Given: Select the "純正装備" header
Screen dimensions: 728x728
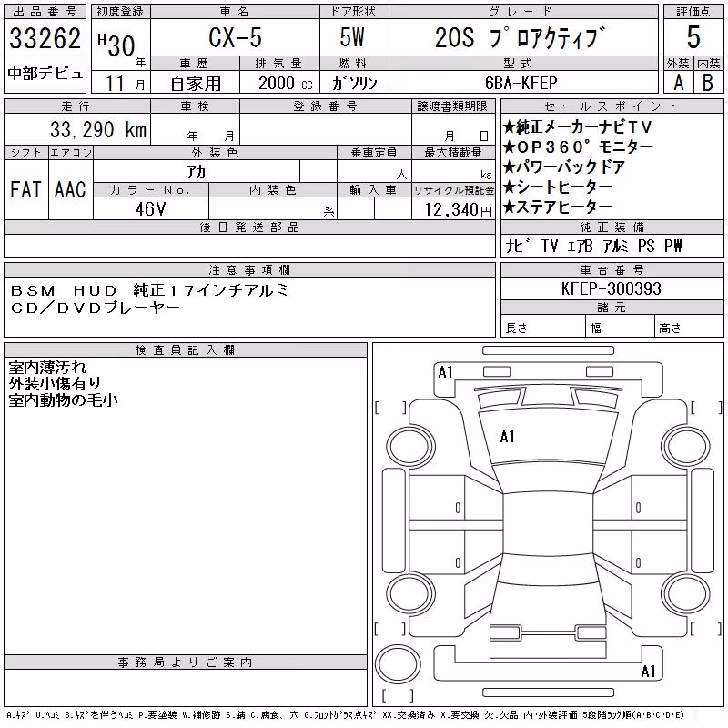Looking at the screenshot, I should [x=612, y=227].
